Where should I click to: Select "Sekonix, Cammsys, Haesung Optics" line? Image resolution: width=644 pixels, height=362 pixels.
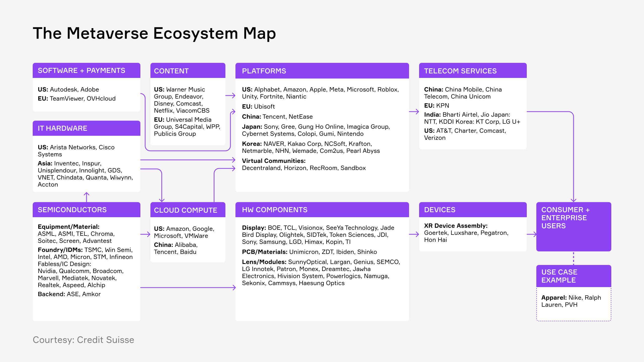[x=293, y=283]
